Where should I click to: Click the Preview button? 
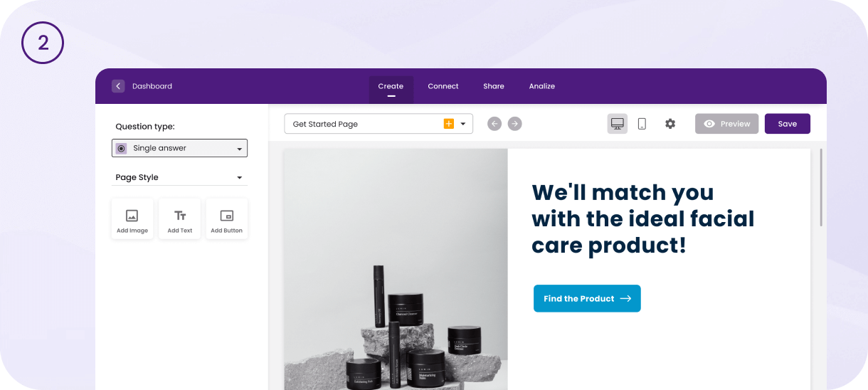pyautogui.click(x=727, y=124)
